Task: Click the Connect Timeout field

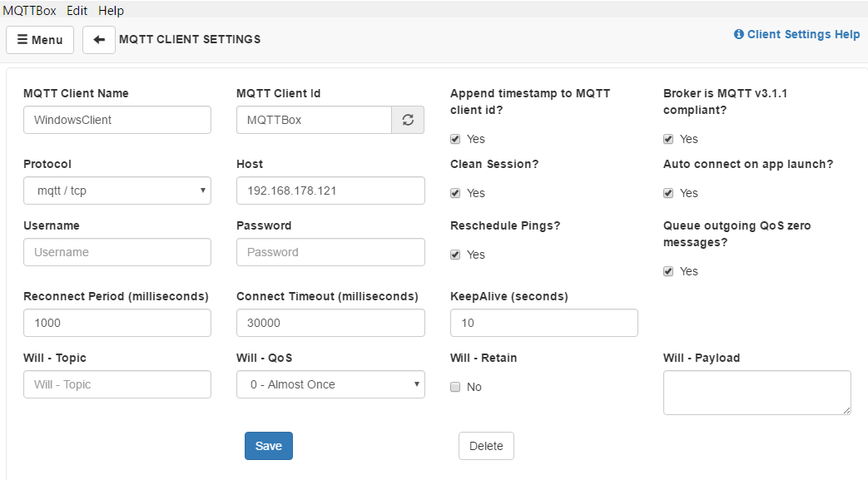Action: (x=330, y=323)
